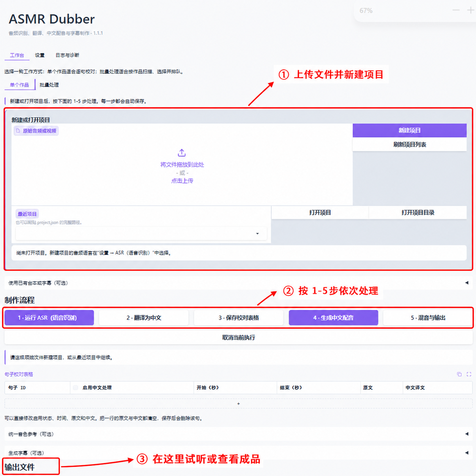
Task: Click the fullscreen icon above proofreading table
Action: click(x=469, y=374)
